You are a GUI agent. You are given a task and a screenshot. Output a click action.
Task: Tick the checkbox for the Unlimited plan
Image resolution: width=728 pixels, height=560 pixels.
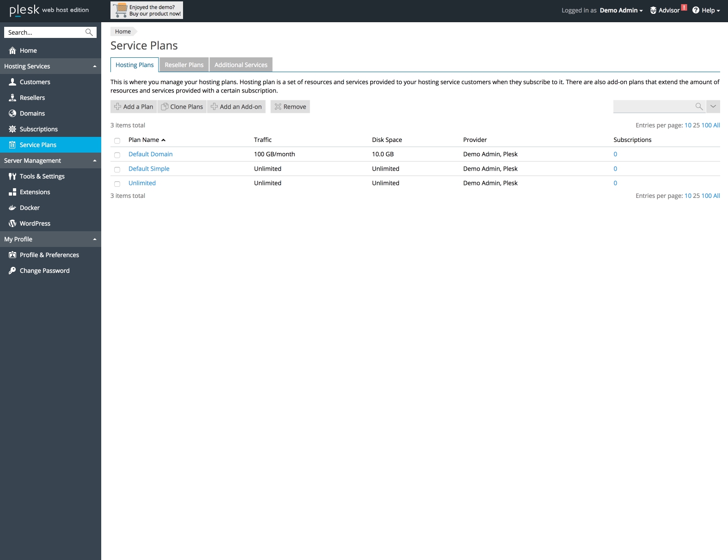[117, 184]
